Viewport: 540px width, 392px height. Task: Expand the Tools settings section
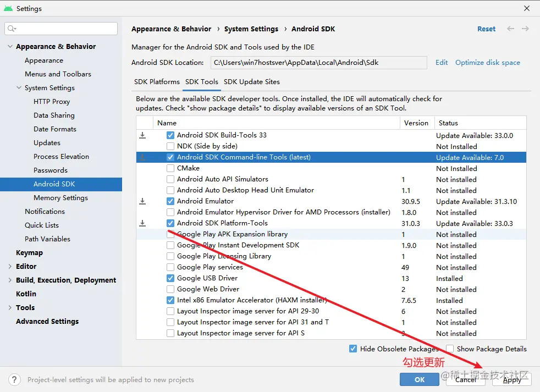10,307
